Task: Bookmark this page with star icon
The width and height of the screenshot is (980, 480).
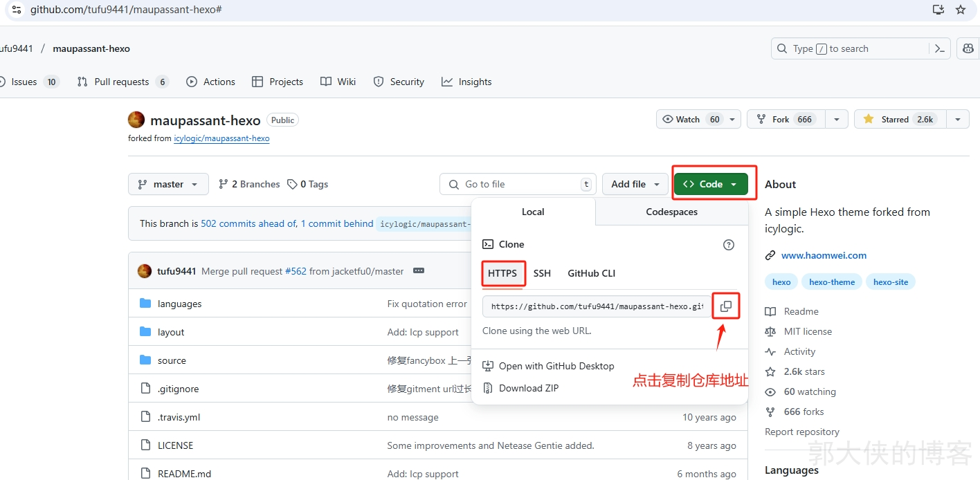Action: (960, 10)
